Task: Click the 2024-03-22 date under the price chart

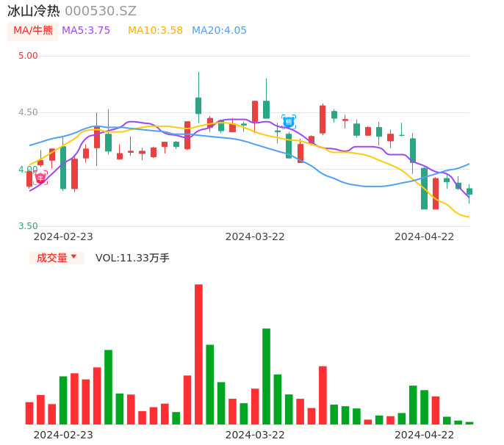Action: click(255, 236)
